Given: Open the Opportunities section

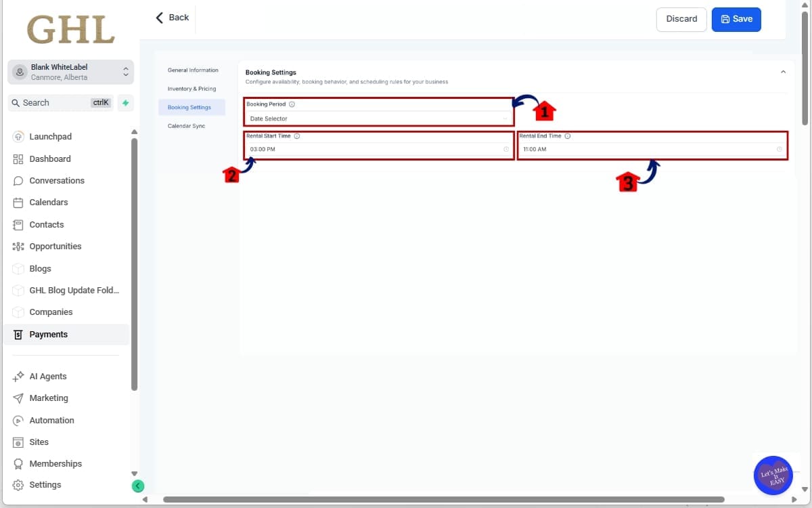Looking at the screenshot, I should coord(18,246).
